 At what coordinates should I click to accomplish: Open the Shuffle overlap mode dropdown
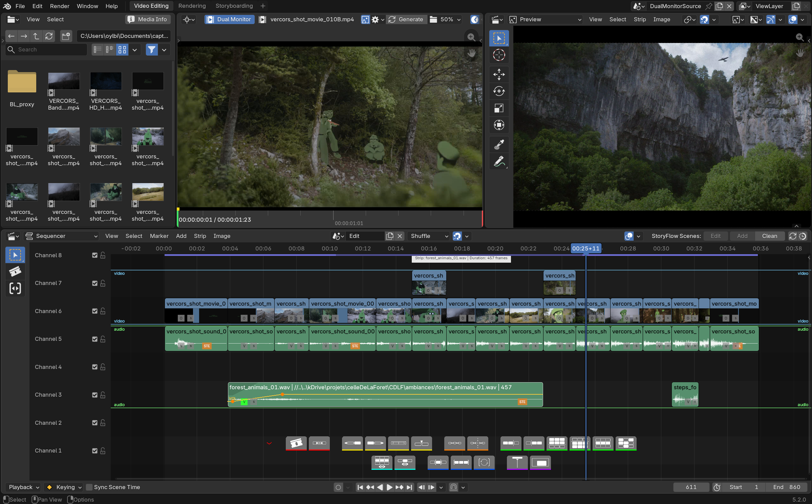coord(429,236)
